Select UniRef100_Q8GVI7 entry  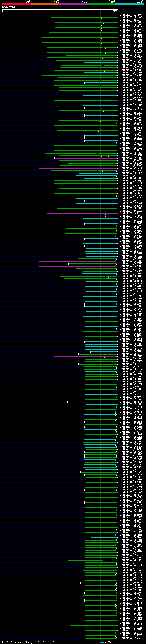tap(131, 507)
